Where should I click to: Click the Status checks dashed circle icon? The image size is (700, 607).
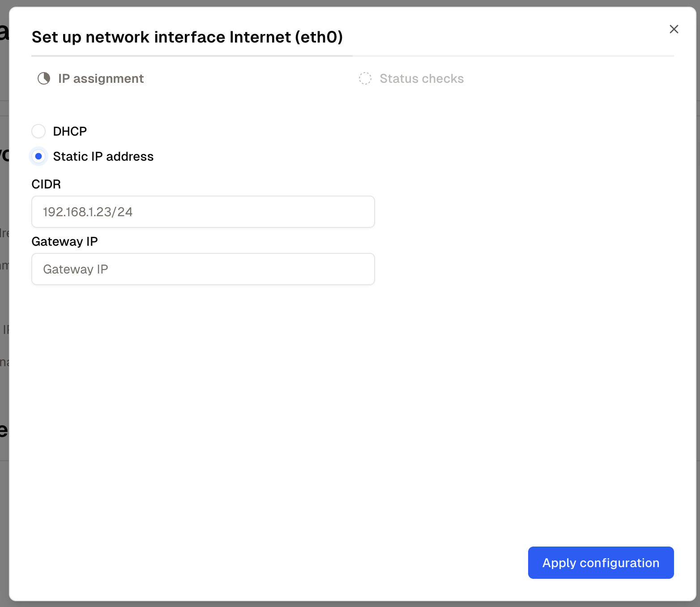pyautogui.click(x=365, y=78)
